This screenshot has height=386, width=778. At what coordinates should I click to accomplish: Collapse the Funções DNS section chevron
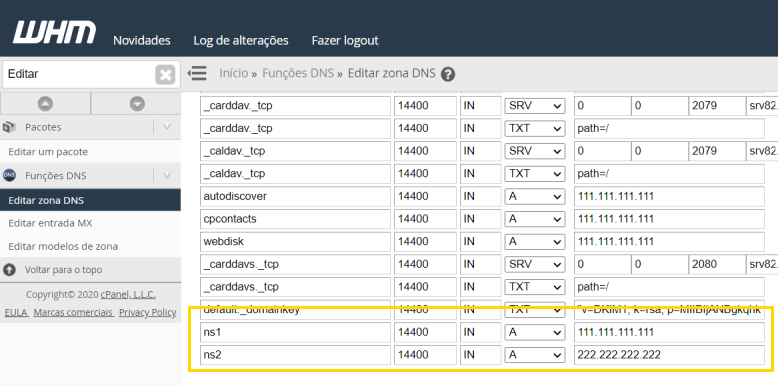[x=167, y=175]
